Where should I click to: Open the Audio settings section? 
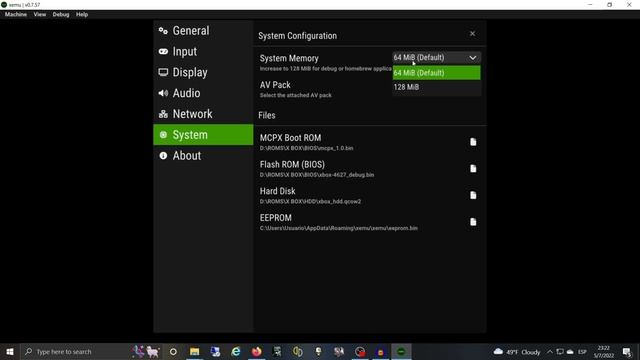(203, 93)
